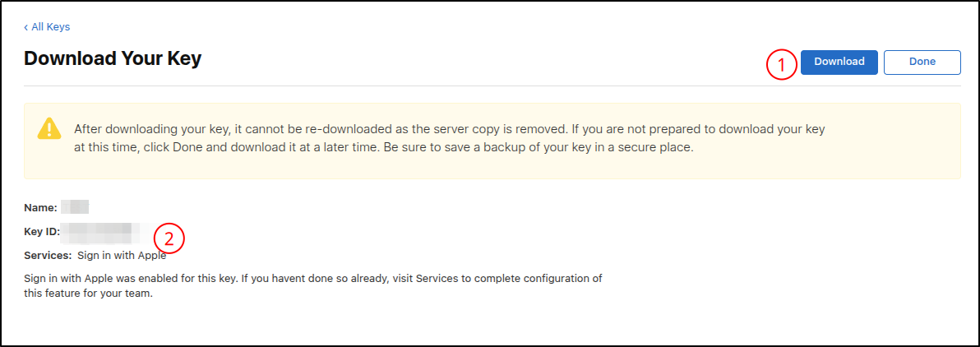
Task: Click the Sign in with Apple service value
Action: pyautogui.click(x=121, y=256)
